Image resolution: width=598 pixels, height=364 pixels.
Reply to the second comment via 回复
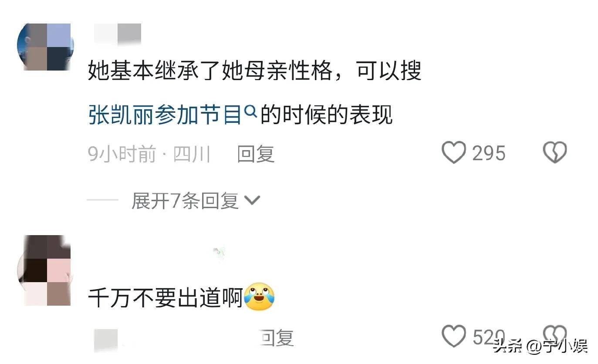point(276,338)
